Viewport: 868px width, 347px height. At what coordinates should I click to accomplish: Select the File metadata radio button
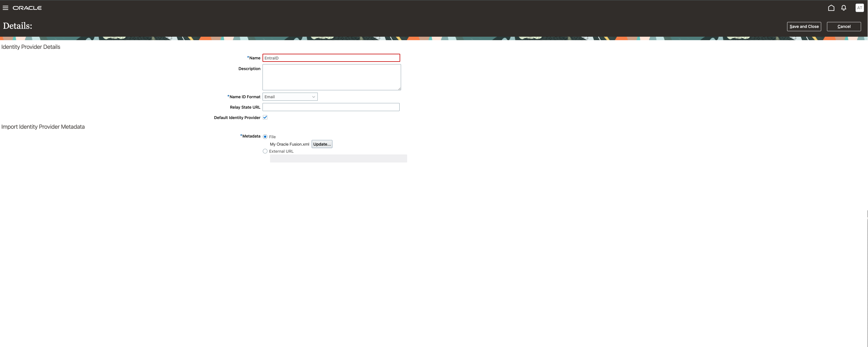(x=265, y=137)
